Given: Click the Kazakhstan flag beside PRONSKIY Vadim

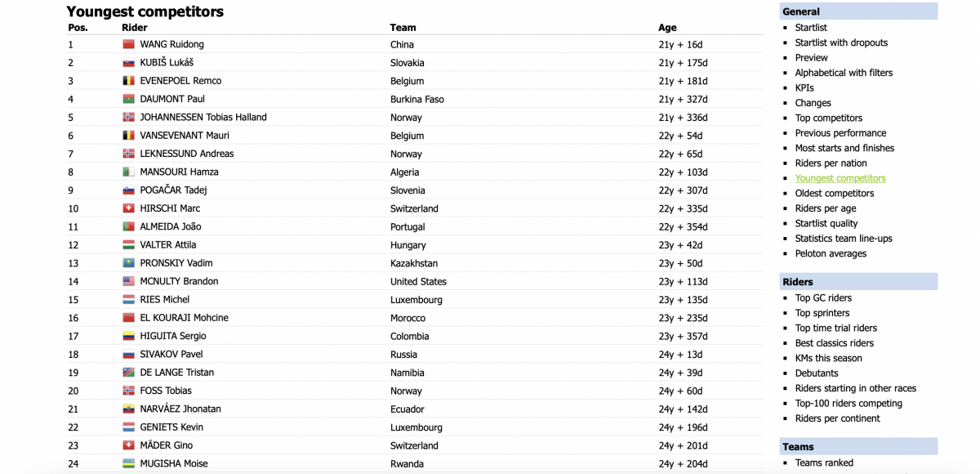Looking at the screenshot, I should (x=128, y=263).
